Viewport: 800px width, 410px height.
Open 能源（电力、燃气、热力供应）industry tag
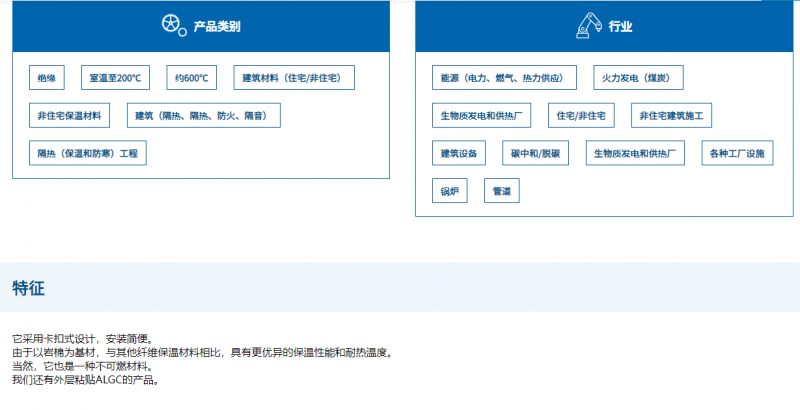508,78
